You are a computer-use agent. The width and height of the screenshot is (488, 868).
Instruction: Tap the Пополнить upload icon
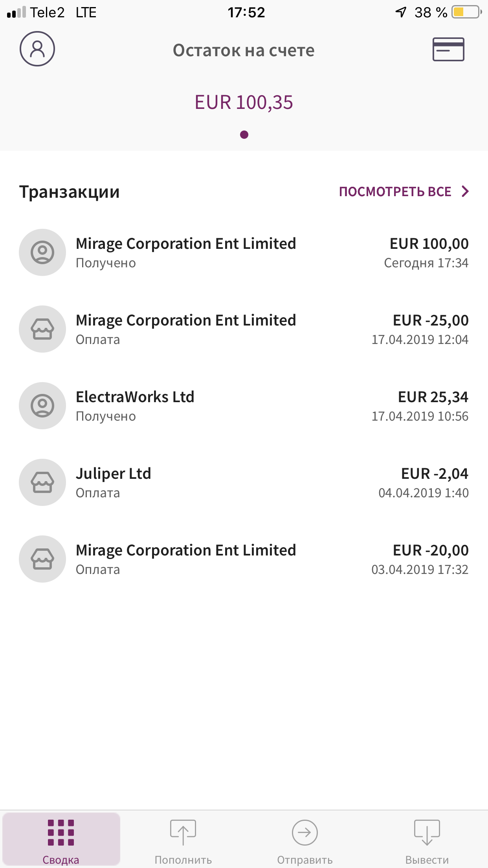pos(183,832)
